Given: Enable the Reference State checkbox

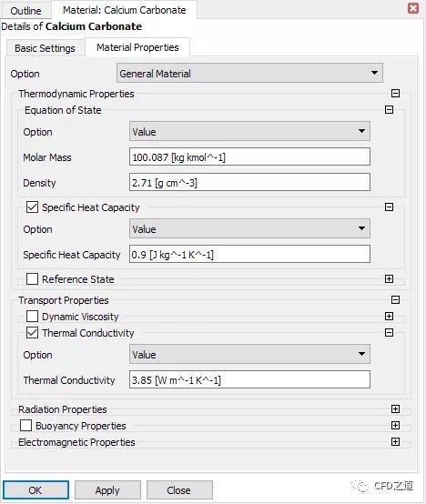Looking at the screenshot, I should (x=32, y=279).
